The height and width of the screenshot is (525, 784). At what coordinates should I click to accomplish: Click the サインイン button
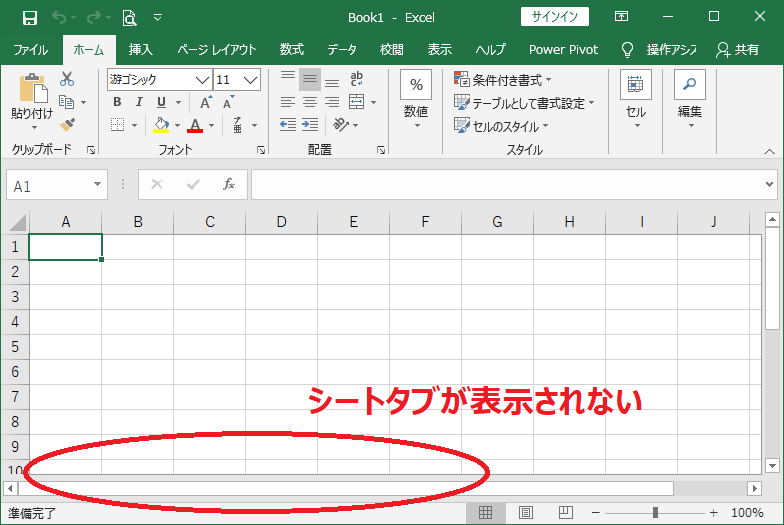point(554,16)
